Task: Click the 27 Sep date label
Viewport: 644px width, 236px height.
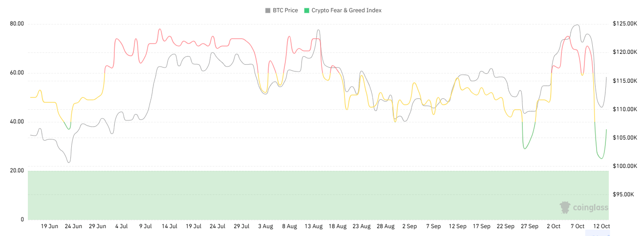Action: coord(529,226)
